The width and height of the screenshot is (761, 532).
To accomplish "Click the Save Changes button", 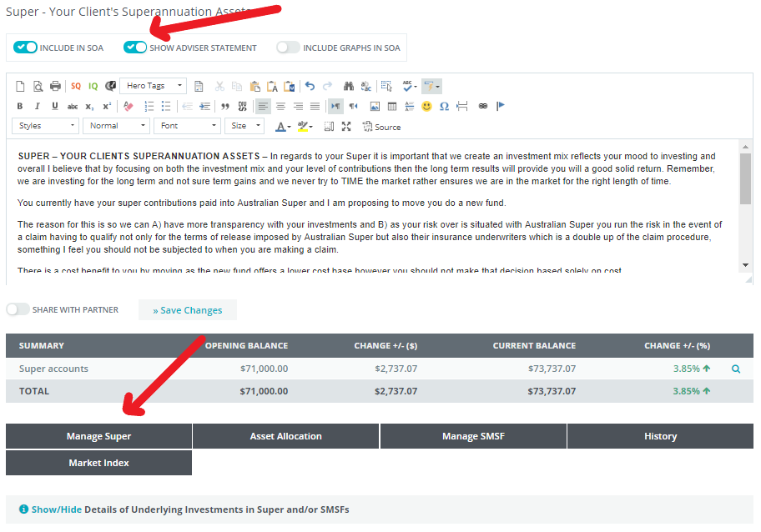I will pyautogui.click(x=188, y=310).
